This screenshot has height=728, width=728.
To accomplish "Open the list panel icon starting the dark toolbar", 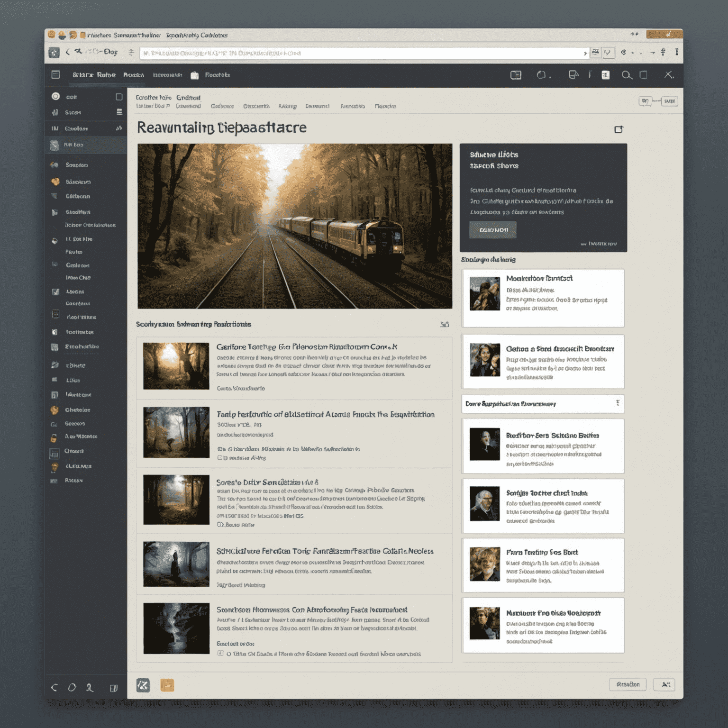I will click(x=55, y=74).
